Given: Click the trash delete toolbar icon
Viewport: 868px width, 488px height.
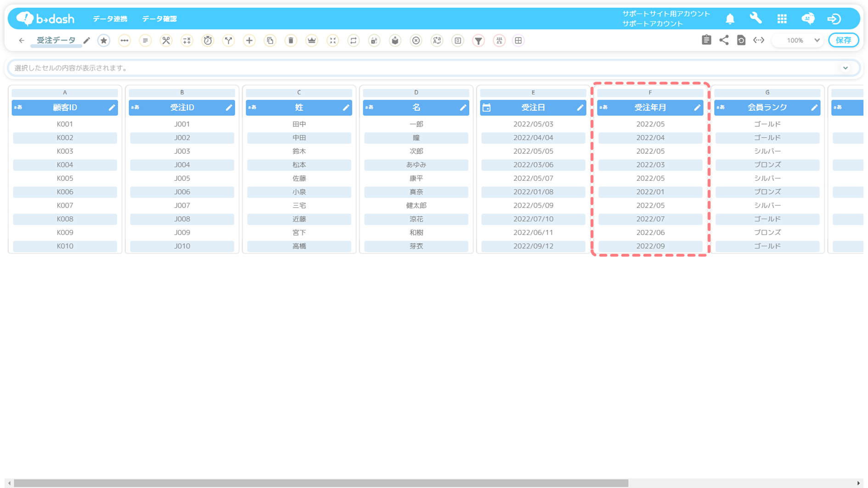Looking at the screenshot, I should click(291, 40).
